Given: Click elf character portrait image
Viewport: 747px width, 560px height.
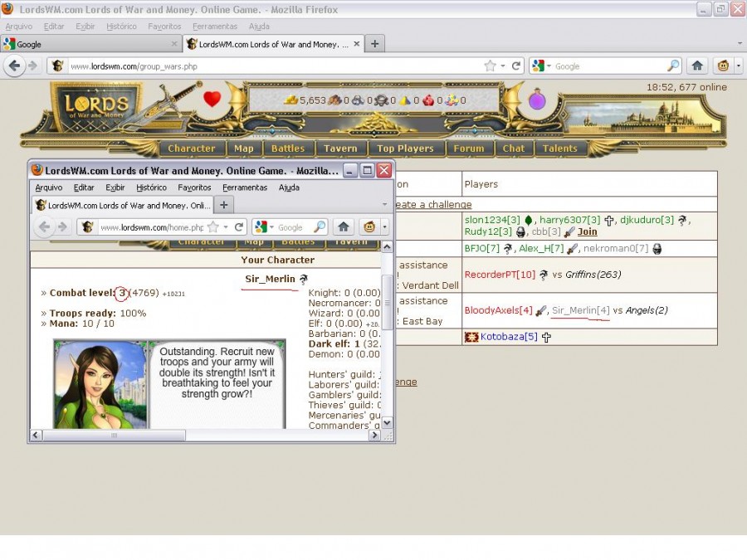Looking at the screenshot, I should [100, 384].
